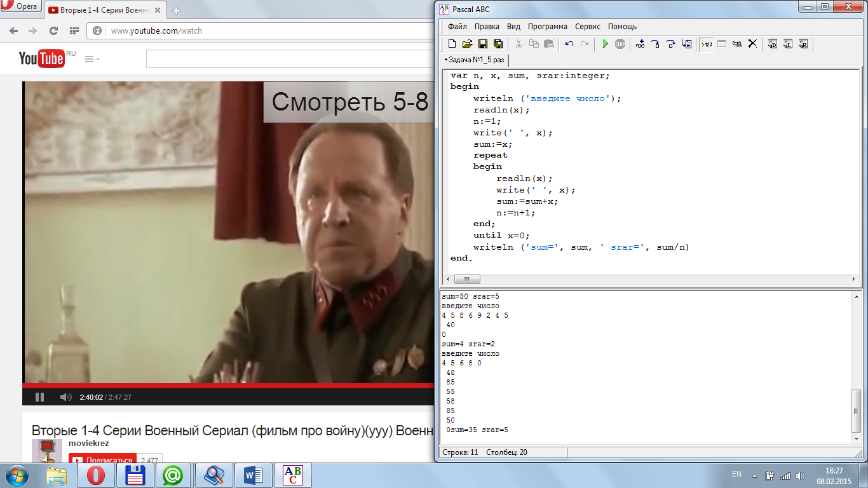Screen dimensions: 868x488
Task: Click the black X toolbar icon
Action: [752, 44]
